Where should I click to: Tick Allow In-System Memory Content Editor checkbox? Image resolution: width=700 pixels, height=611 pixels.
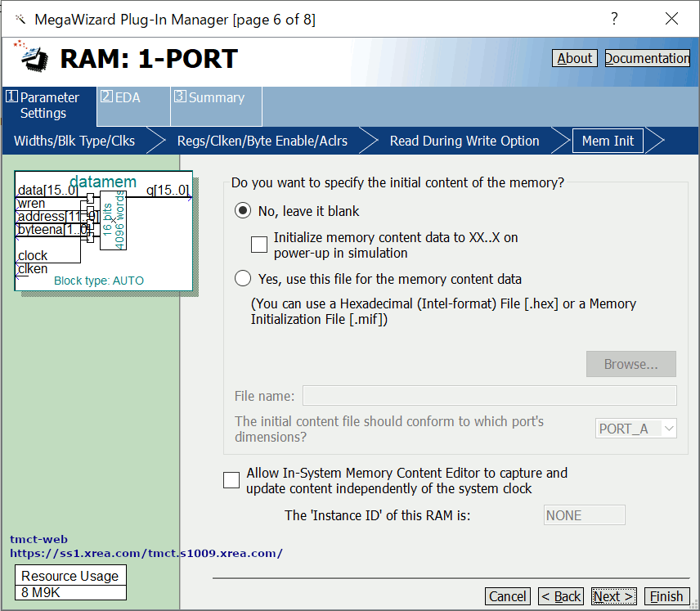tap(231, 480)
